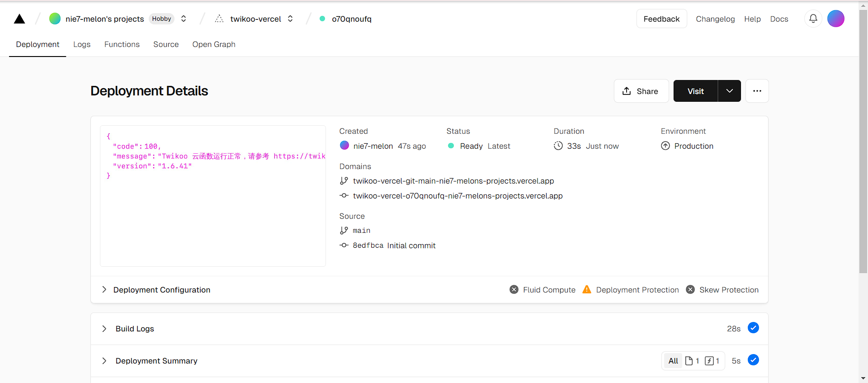Click the deployment preview screenshot
868x383 pixels.
tap(213, 196)
